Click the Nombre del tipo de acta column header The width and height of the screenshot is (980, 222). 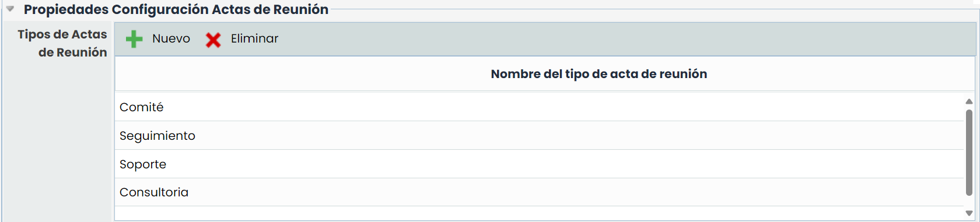[599, 74]
